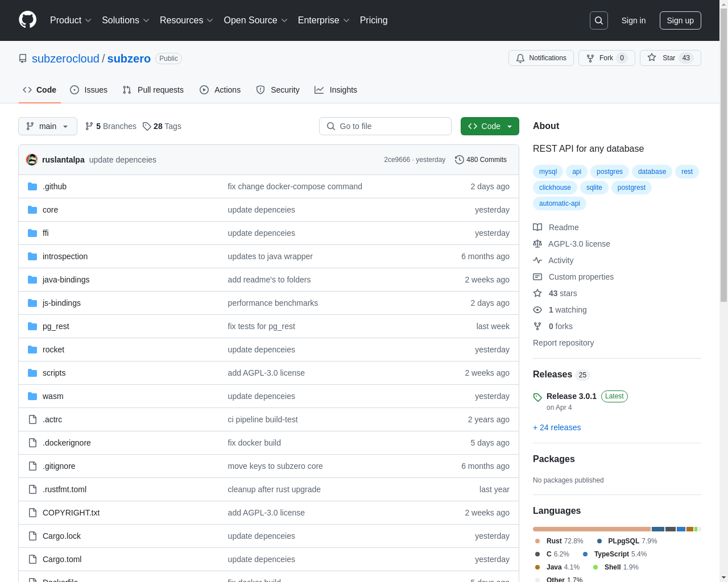Image resolution: width=728 pixels, height=582 pixels.
Task: Expand the Solutions menu
Action: [x=125, y=20]
